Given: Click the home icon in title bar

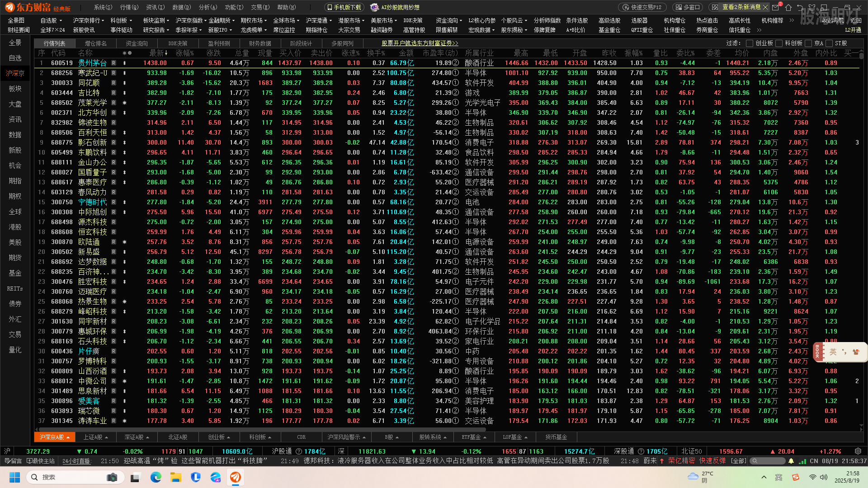Looking at the screenshot, I should tap(788, 7).
